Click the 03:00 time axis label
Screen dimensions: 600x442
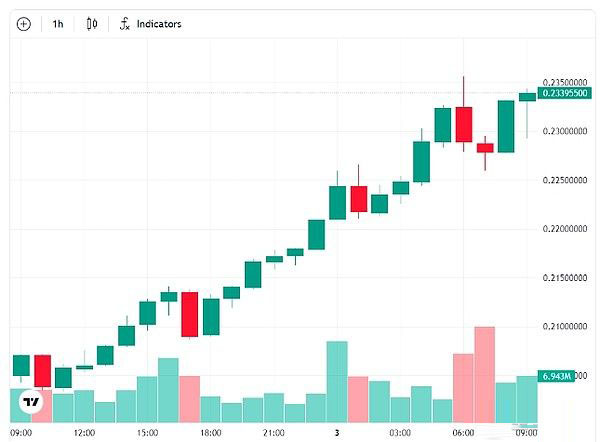click(x=400, y=433)
